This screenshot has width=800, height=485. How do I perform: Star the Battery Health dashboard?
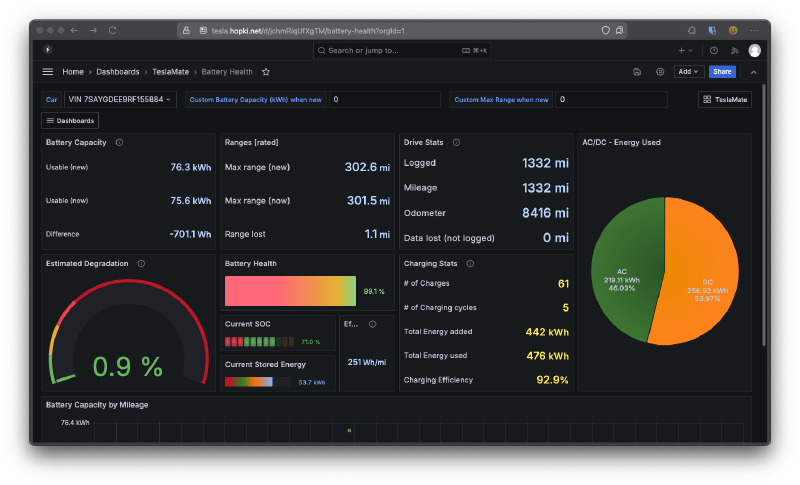click(x=266, y=72)
